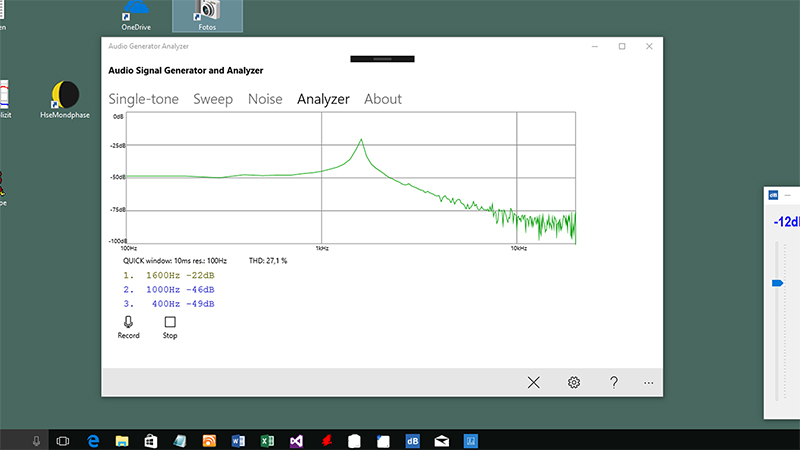
Task: Click the X icon in bottom command bar
Action: tap(534, 382)
